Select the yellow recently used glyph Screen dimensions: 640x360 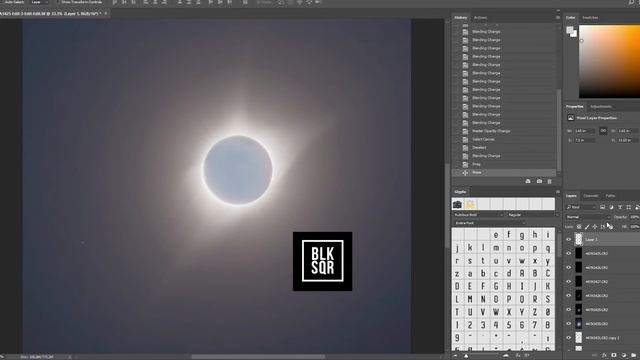(x=470, y=204)
